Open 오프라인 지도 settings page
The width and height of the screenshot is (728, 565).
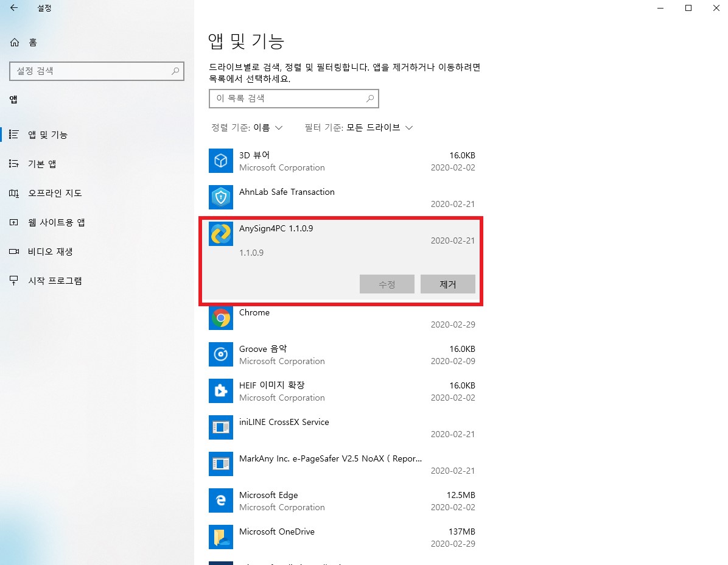(97, 193)
